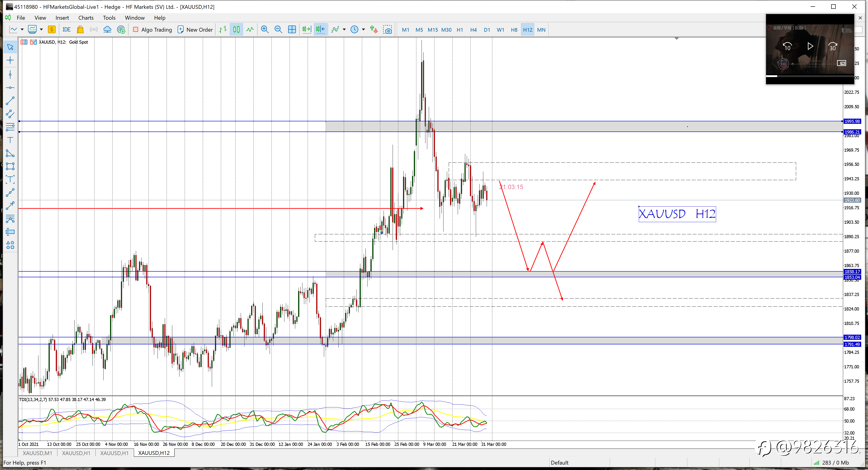Select the MN timeframe
Screen dimensions: 868x470
click(x=541, y=30)
